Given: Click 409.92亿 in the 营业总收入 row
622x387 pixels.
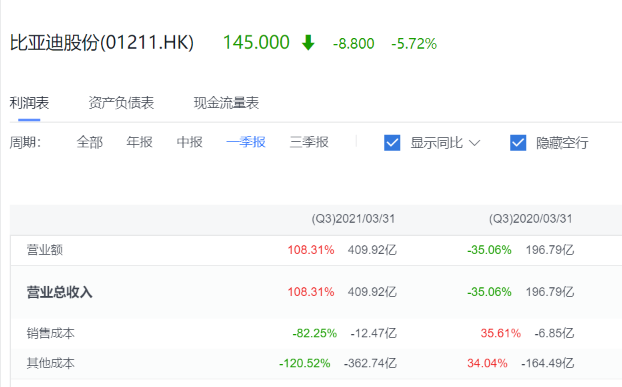Looking at the screenshot, I should click(372, 292).
